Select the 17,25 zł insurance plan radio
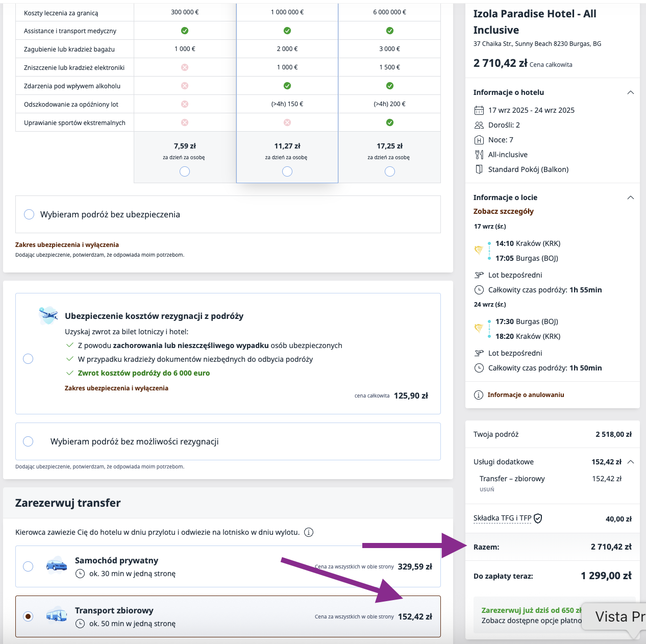This screenshot has width=646, height=644. pos(390,171)
